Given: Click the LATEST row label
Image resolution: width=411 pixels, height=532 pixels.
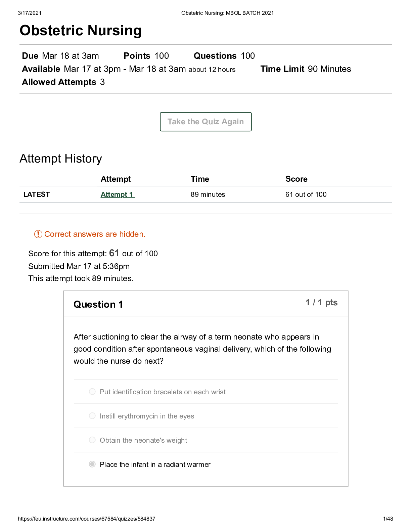Looking at the screenshot, I should pyautogui.click(x=37, y=194).
